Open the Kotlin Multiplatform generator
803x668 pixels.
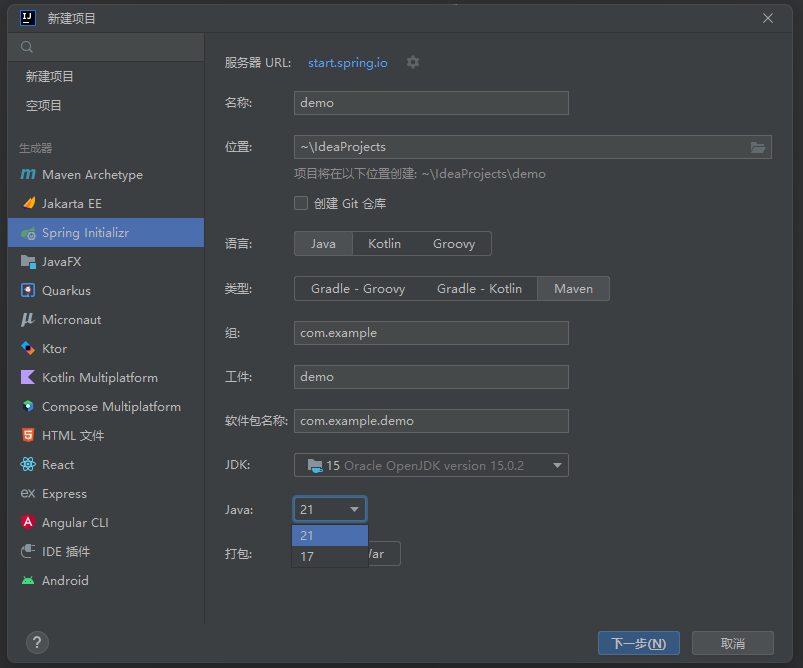pyautogui.click(x=106, y=378)
